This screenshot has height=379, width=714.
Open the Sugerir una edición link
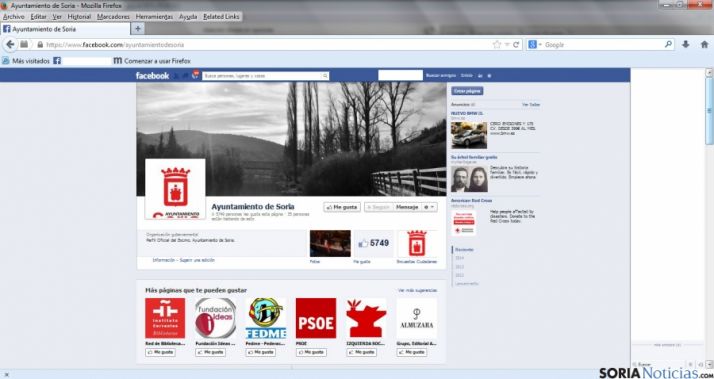[x=197, y=260]
